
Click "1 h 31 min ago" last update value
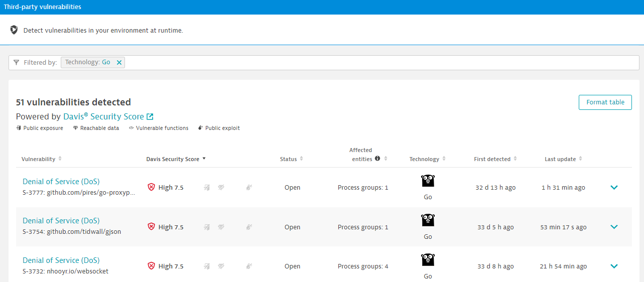563,188
